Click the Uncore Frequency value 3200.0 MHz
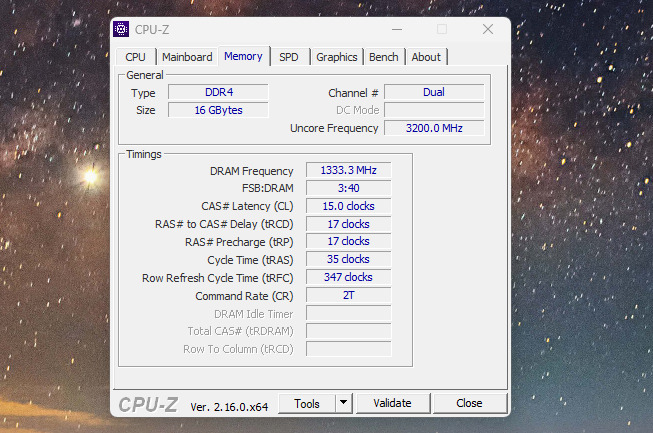This screenshot has width=653, height=433. [434, 128]
